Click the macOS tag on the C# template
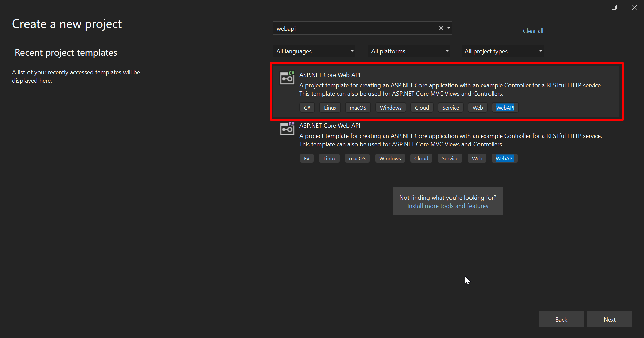This screenshot has height=338, width=644. (358, 107)
